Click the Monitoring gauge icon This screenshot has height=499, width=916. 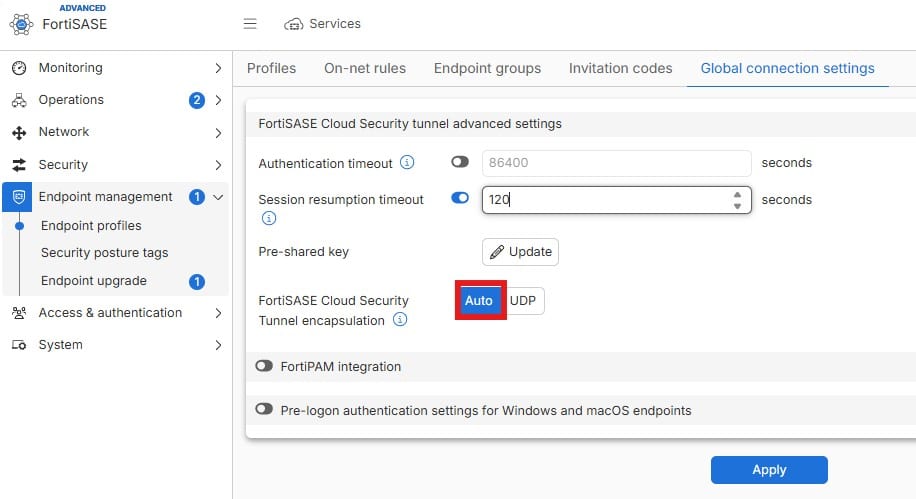(19, 68)
